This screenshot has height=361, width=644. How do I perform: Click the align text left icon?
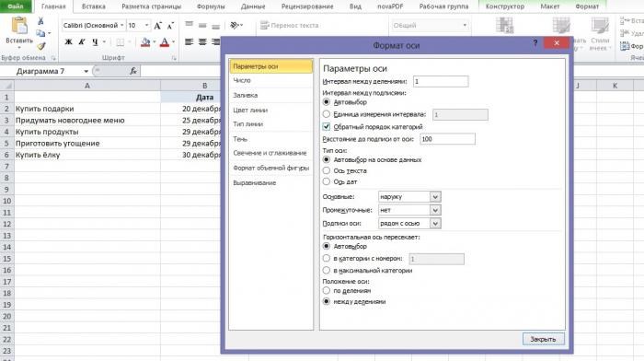189,42
